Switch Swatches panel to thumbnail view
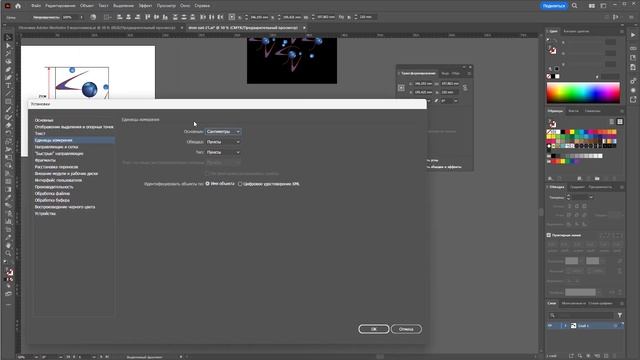The image size is (640, 360). point(620,122)
